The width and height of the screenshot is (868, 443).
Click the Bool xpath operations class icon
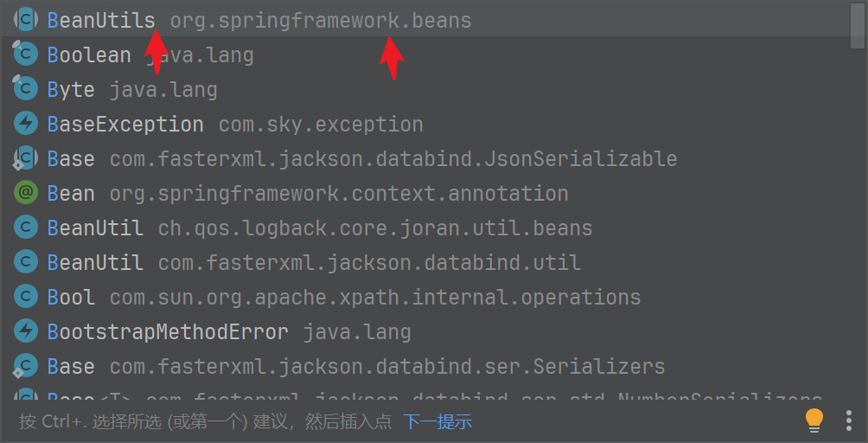click(25, 297)
